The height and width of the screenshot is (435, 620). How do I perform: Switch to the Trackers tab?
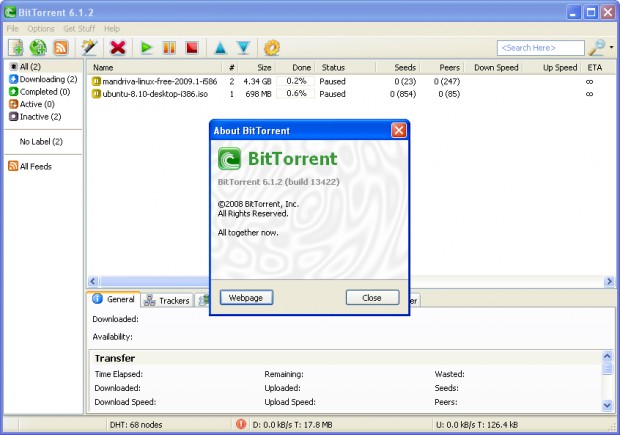pos(167,301)
